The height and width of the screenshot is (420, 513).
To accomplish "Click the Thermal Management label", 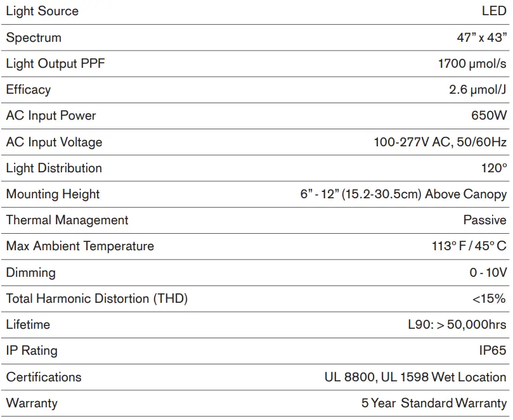I will (x=67, y=220).
